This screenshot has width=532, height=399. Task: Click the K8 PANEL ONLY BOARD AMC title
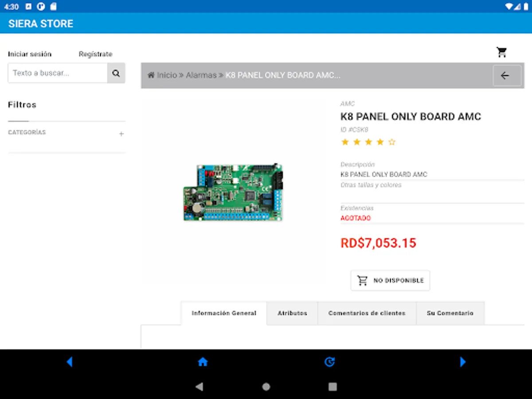point(411,117)
